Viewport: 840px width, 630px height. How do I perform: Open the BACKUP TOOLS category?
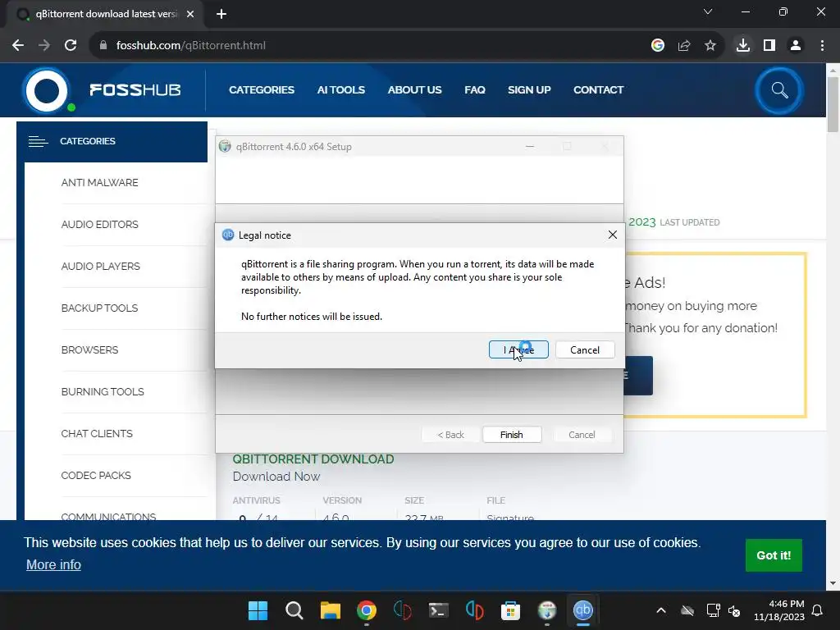[x=99, y=308]
